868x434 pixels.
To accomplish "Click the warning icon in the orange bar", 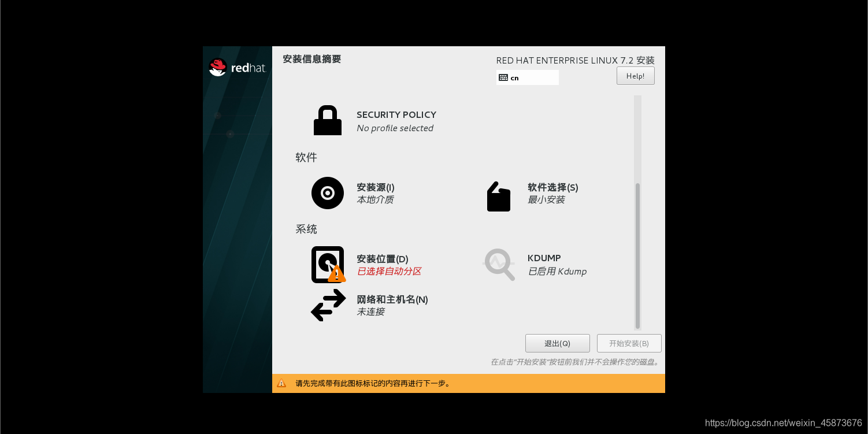I will [281, 383].
